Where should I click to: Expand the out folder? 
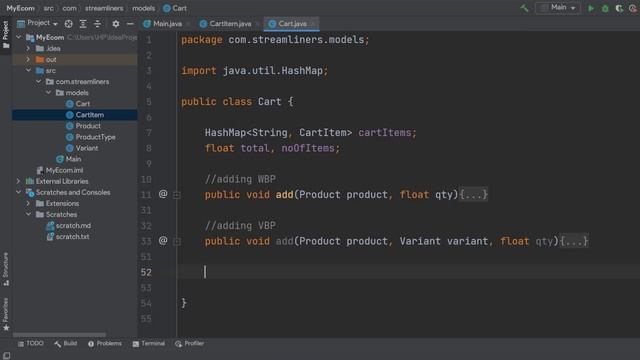(28, 59)
